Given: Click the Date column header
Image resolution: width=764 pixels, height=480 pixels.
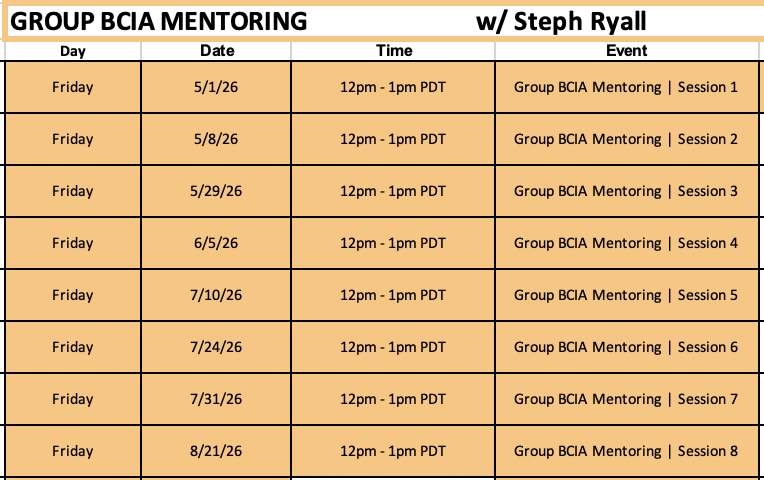Looking at the screenshot, I should (x=217, y=51).
